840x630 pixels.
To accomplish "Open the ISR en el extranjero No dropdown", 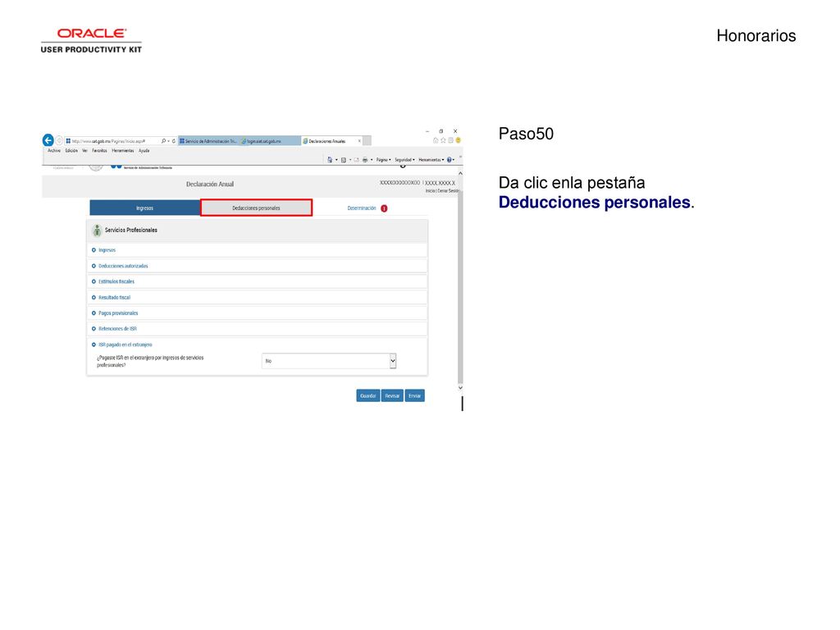I will click(x=329, y=361).
